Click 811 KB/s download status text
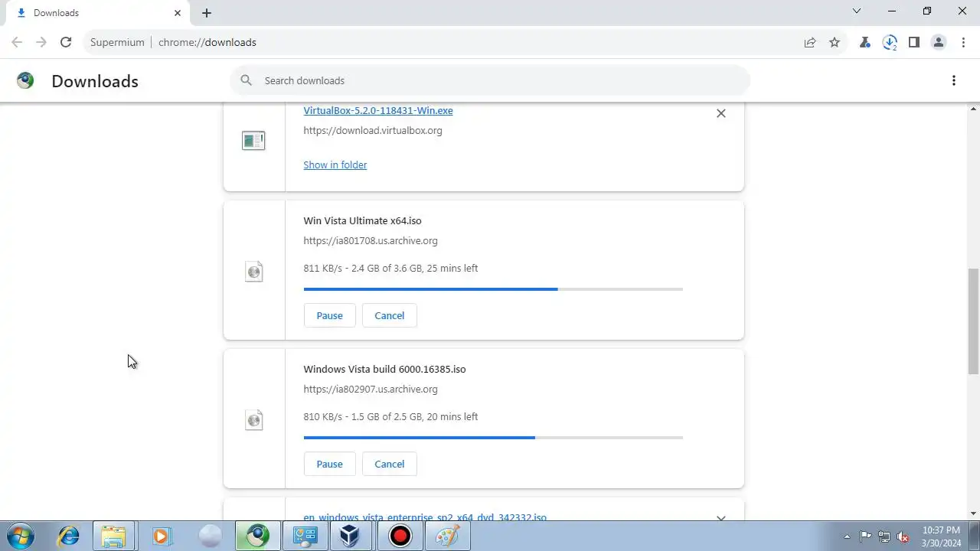 click(390, 268)
